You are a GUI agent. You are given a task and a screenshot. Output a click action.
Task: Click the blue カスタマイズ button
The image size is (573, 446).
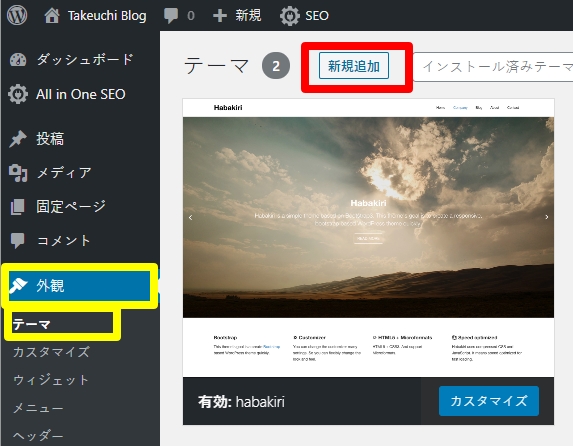489,401
